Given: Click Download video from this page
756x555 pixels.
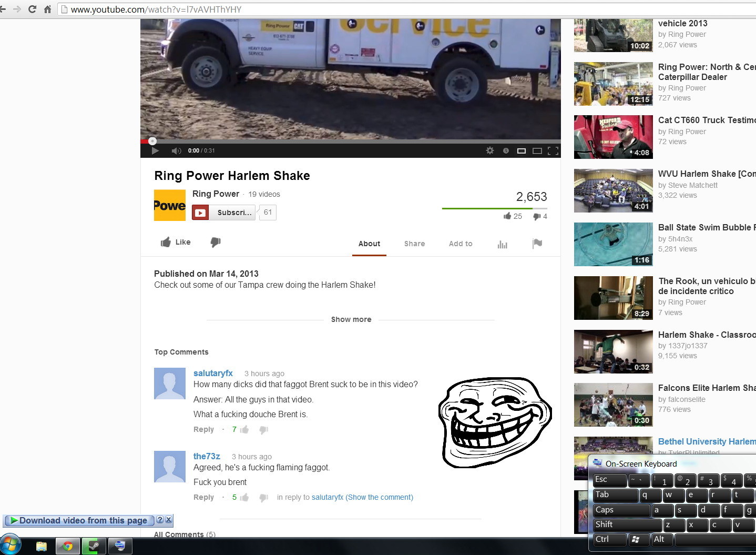Looking at the screenshot, I should [x=79, y=520].
